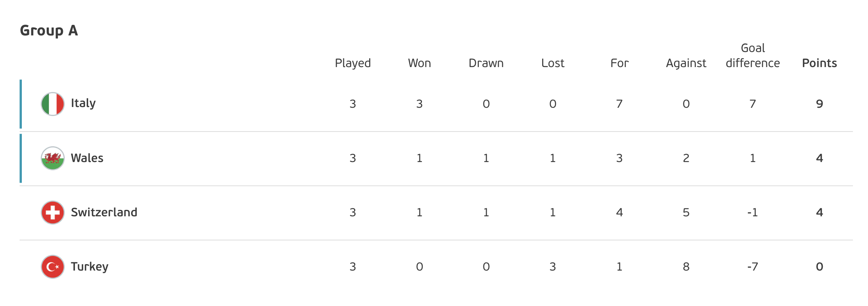Click the Italy flag icon
Image resolution: width=868 pixels, height=306 pixels.
coord(52,104)
